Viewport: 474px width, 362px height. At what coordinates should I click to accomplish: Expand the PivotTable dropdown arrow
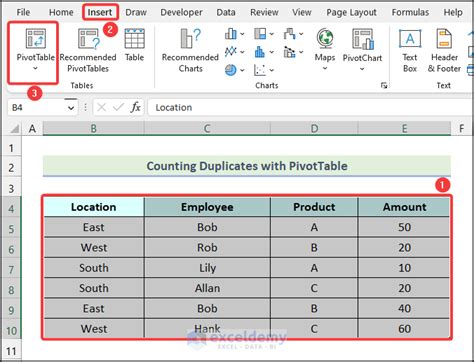(35, 69)
